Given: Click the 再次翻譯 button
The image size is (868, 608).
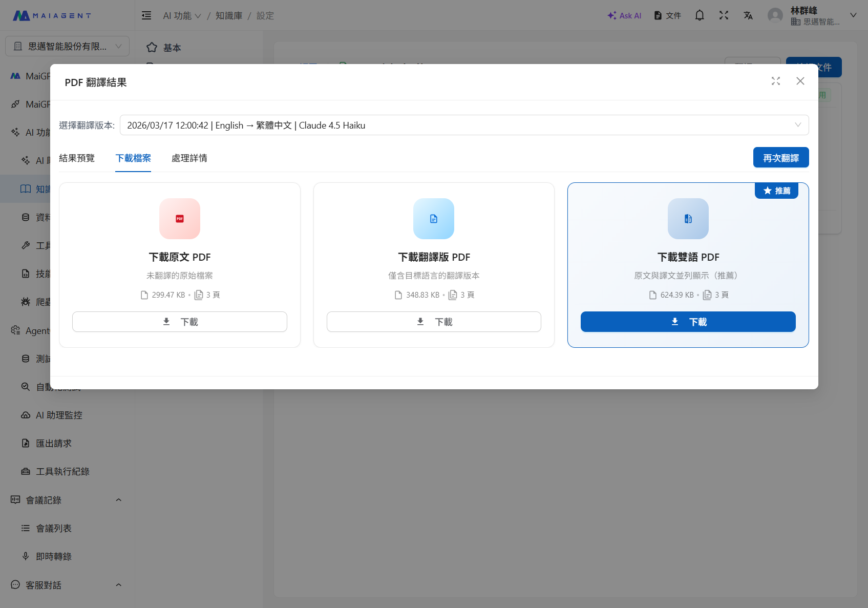Looking at the screenshot, I should point(780,158).
